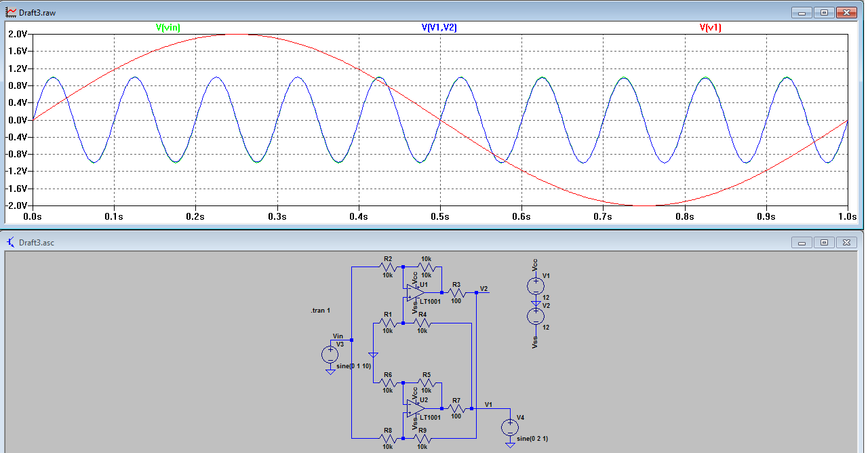
Task: Minimize the Draft3.asc schematic window
Action: pyautogui.click(x=802, y=242)
